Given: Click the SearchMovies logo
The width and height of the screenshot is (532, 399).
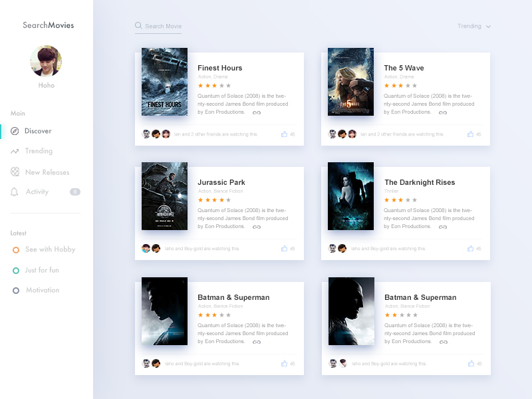Looking at the screenshot, I should click(48, 25).
